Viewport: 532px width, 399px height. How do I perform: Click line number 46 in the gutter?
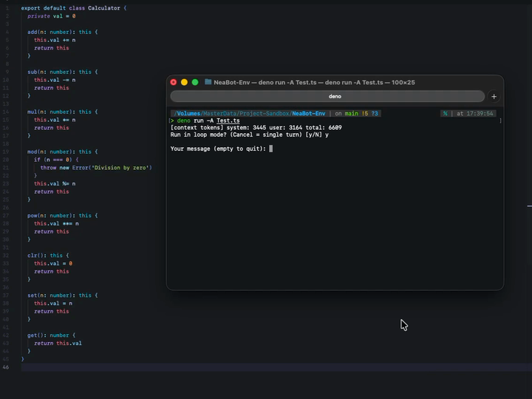click(x=6, y=367)
